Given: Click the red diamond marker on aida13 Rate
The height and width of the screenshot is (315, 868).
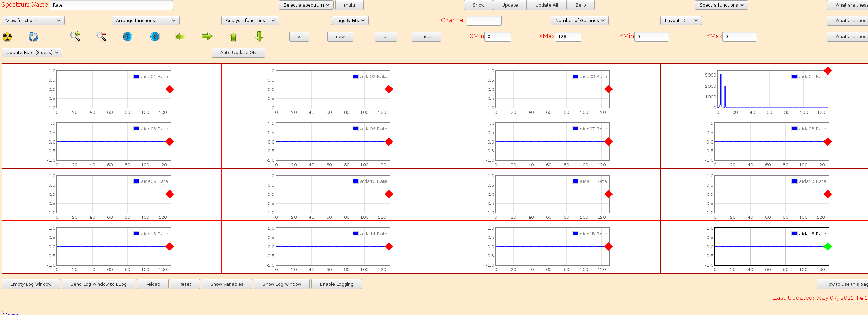Looking at the screenshot, I should (170, 247).
